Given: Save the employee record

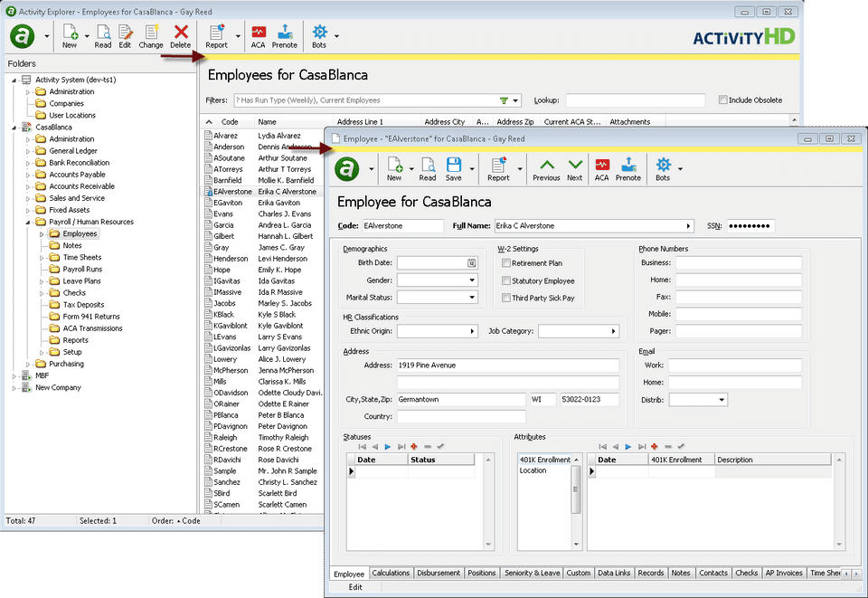Looking at the screenshot, I should 453,167.
